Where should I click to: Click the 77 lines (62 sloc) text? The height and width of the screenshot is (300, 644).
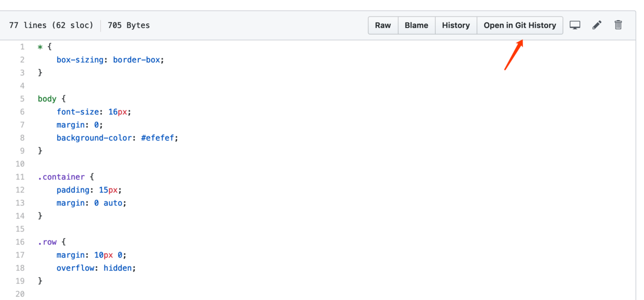click(51, 25)
